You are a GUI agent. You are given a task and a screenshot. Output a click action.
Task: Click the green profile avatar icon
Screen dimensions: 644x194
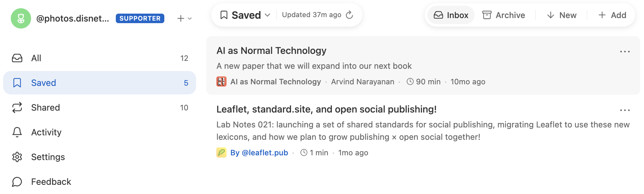(x=21, y=18)
